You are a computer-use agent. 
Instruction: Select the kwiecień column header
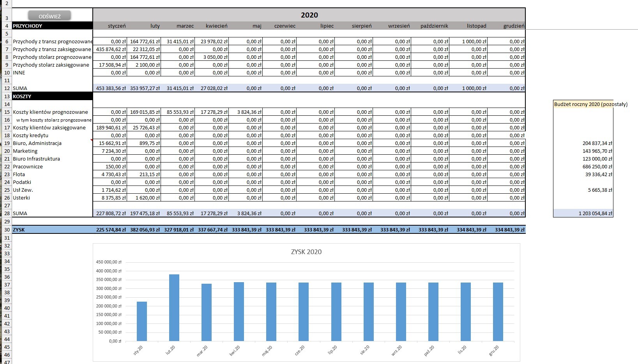click(x=212, y=26)
